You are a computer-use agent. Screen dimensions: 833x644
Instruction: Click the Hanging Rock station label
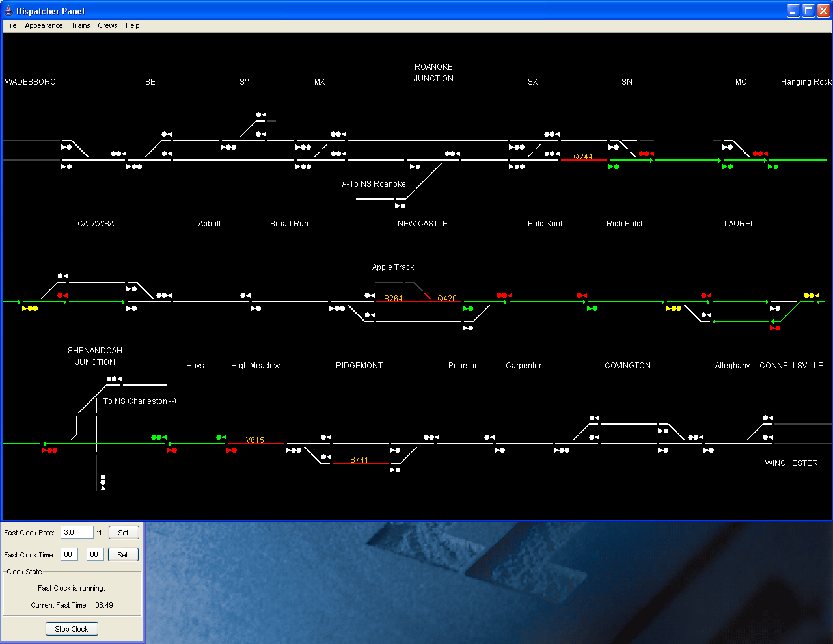[806, 82]
